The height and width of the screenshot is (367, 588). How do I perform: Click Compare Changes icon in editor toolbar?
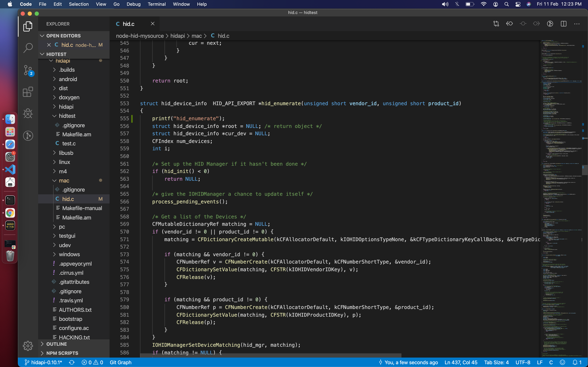496,24
